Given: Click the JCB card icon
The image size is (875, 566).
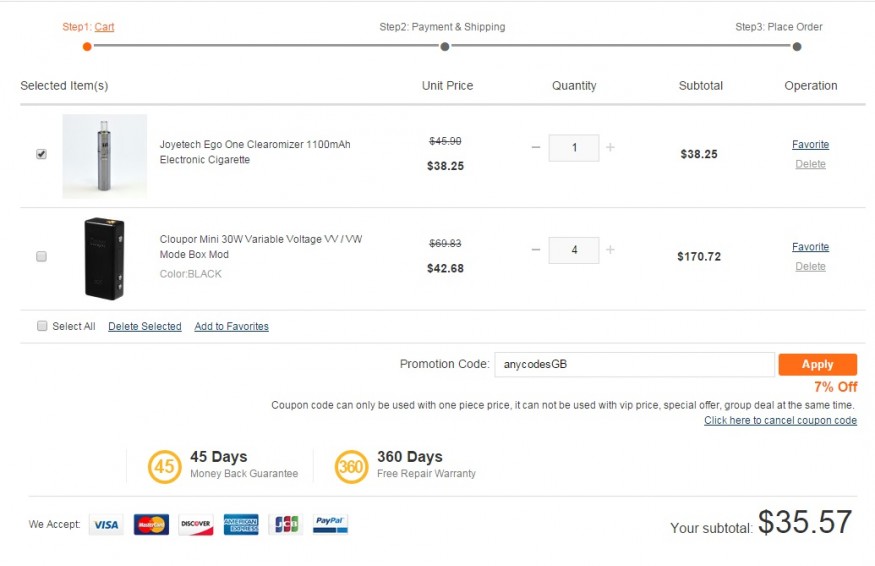Looking at the screenshot, I should click(x=286, y=525).
